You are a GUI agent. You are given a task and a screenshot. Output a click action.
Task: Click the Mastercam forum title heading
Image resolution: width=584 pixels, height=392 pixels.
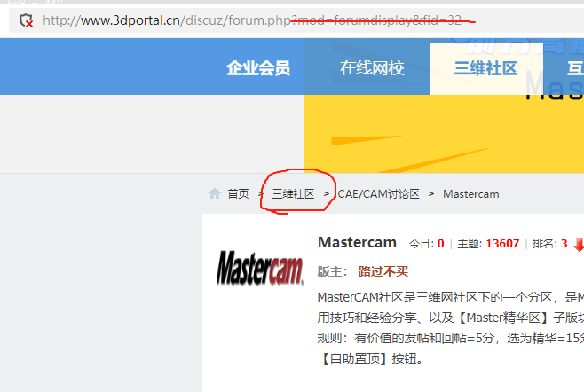pos(357,242)
